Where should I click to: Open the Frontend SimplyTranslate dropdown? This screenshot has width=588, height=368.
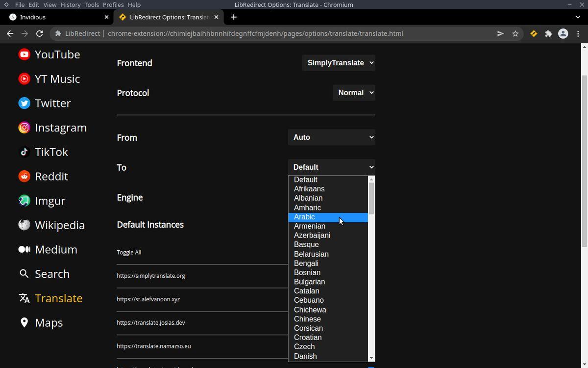tap(339, 63)
